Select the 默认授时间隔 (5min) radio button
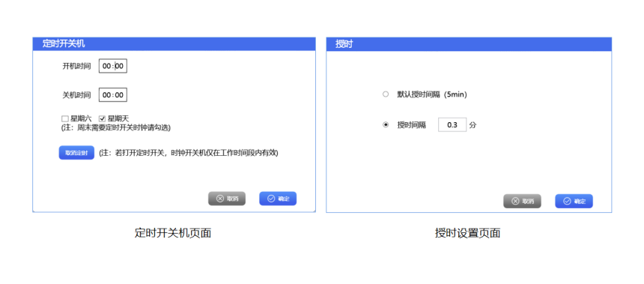This screenshot has height=284, width=644. point(385,94)
